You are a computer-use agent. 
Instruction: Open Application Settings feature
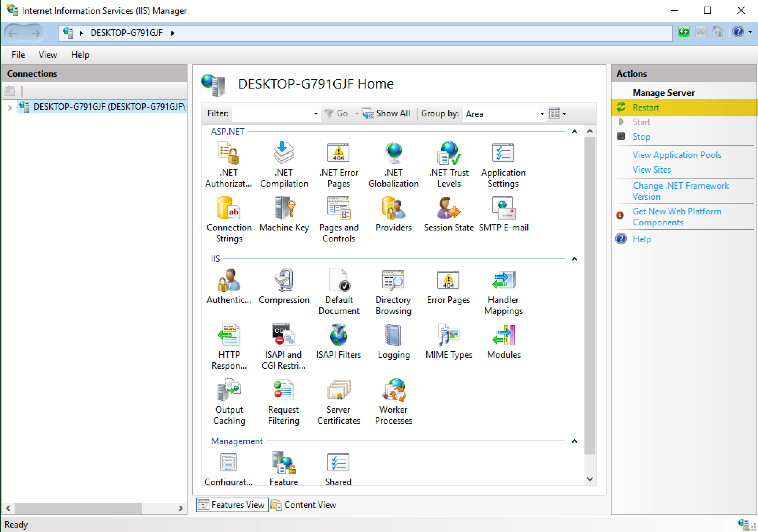(x=503, y=164)
